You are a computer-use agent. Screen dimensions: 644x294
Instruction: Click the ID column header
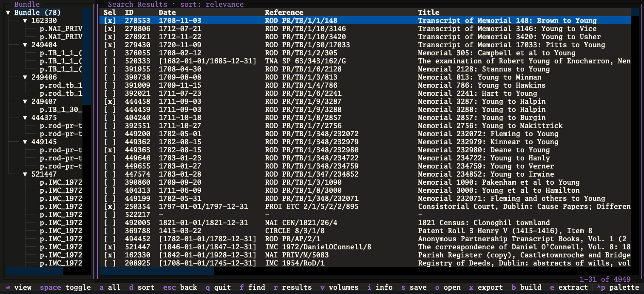(x=129, y=12)
